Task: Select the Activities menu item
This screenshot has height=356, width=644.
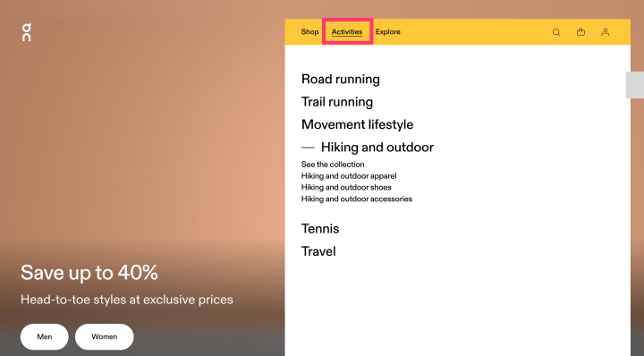Action: point(347,31)
